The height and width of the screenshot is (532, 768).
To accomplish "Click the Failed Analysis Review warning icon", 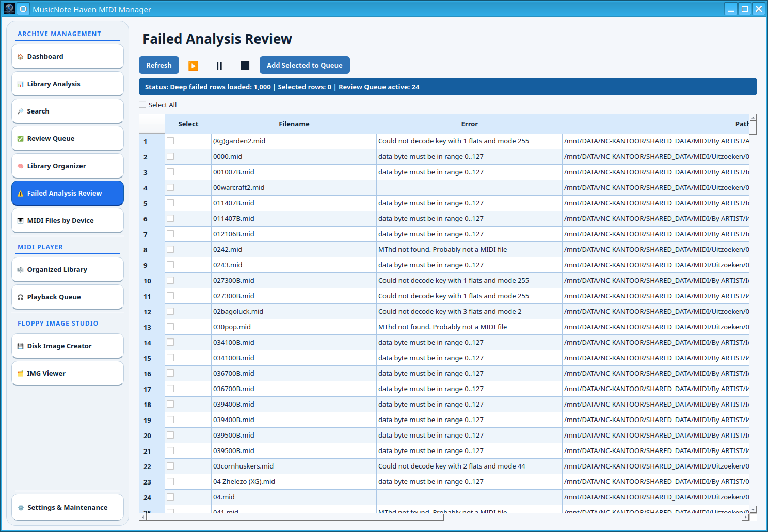I will point(21,194).
